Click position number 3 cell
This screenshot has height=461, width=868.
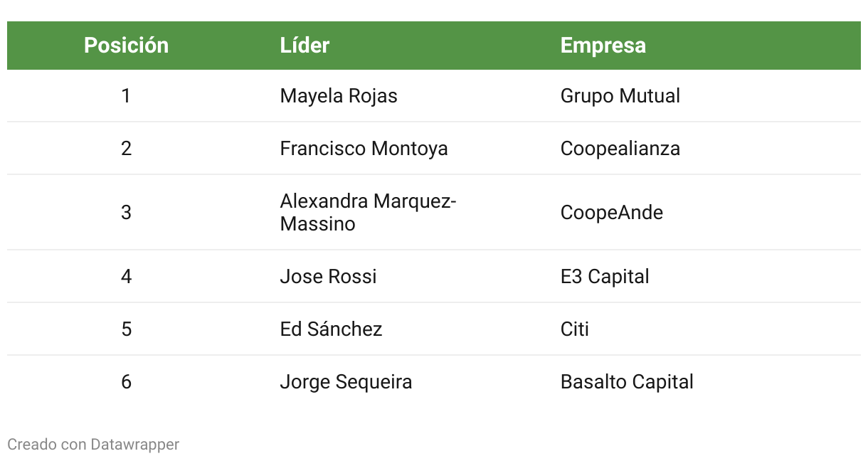click(x=126, y=213)
